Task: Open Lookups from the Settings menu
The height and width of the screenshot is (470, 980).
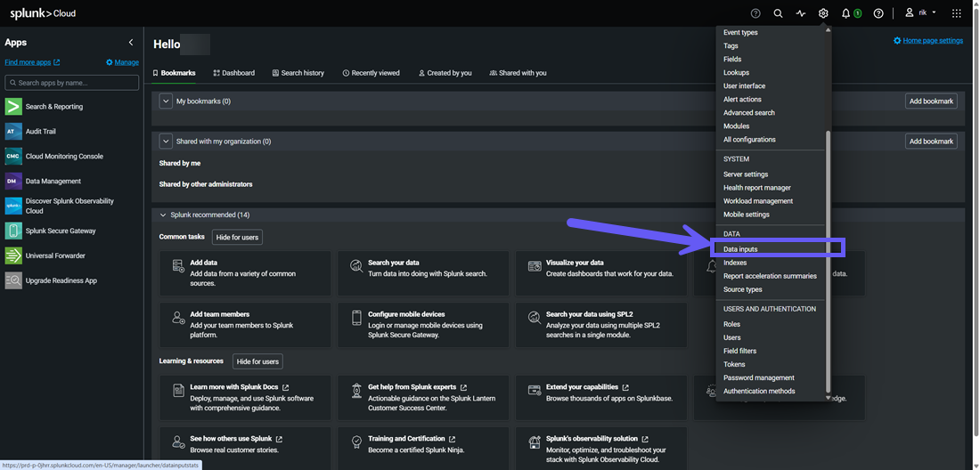Action: pyautogui.click(x=736, y=72)
